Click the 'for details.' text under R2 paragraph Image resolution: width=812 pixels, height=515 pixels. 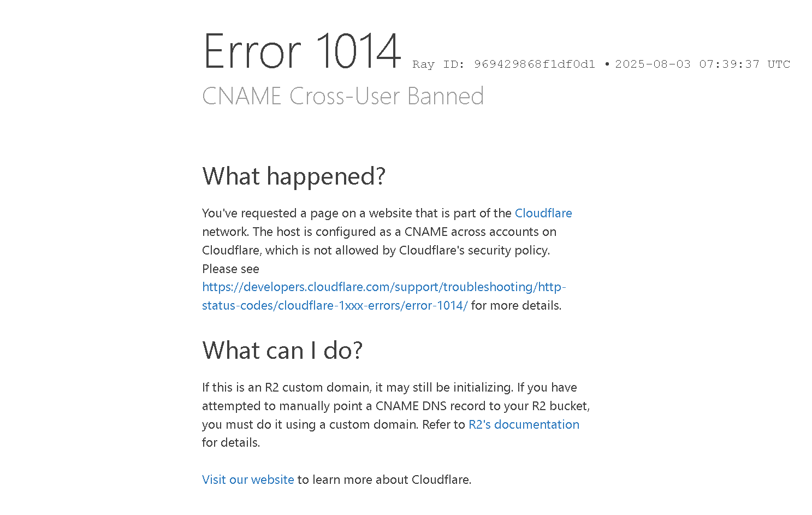231,442
